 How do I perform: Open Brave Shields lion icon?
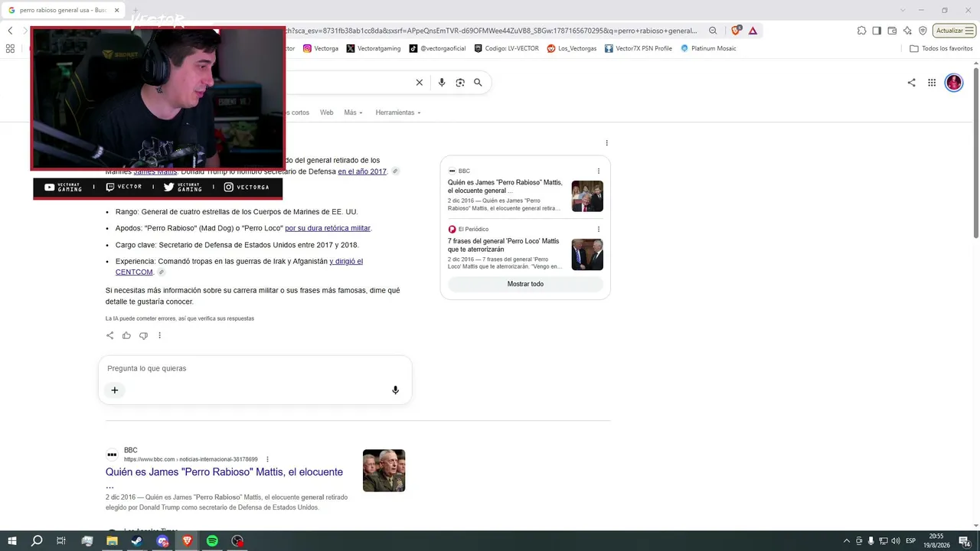pos(736,31)
